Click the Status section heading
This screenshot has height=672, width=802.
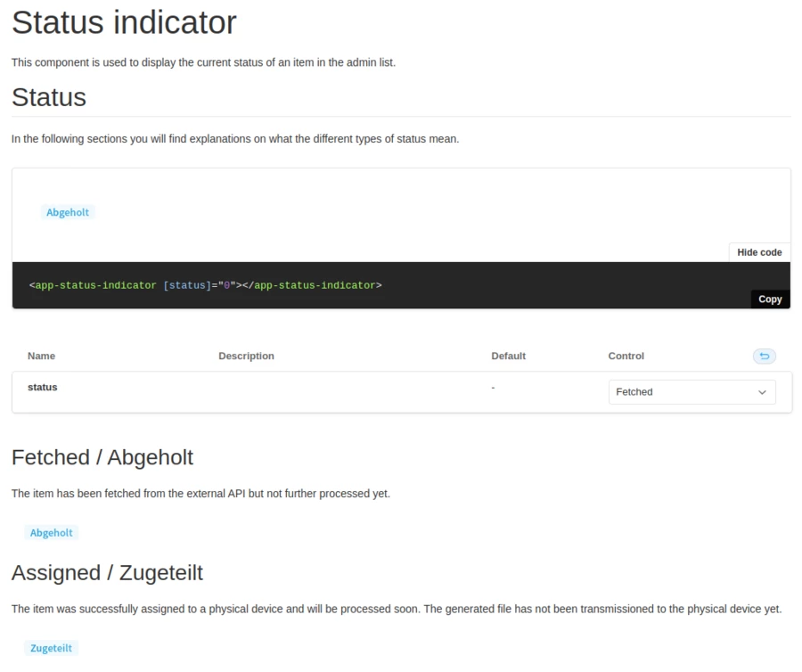(x=48, y=97)
